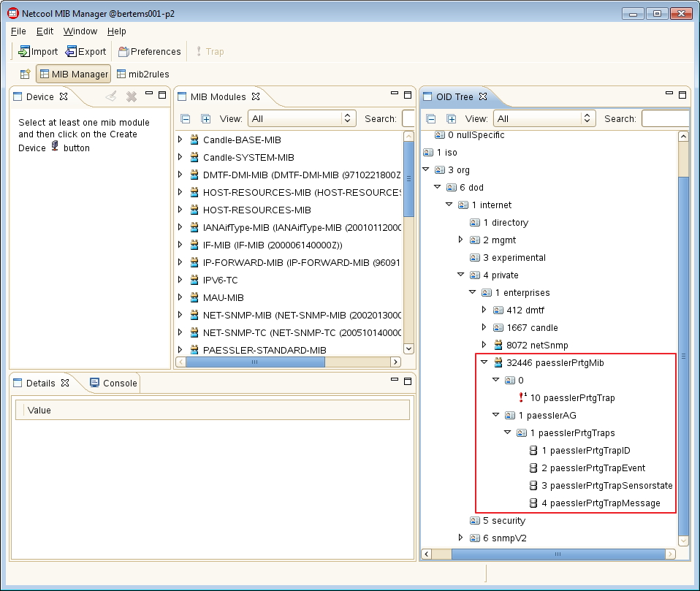The image size is (700, 591).
Task: Select the IPV6-TC module
Action: click(x=220, y=281)
